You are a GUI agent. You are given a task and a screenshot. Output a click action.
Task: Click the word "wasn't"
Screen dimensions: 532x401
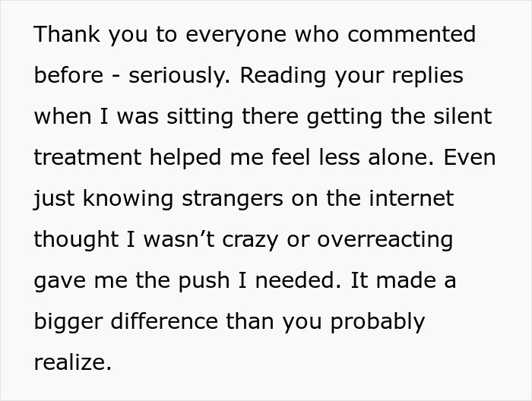(179, 239)
